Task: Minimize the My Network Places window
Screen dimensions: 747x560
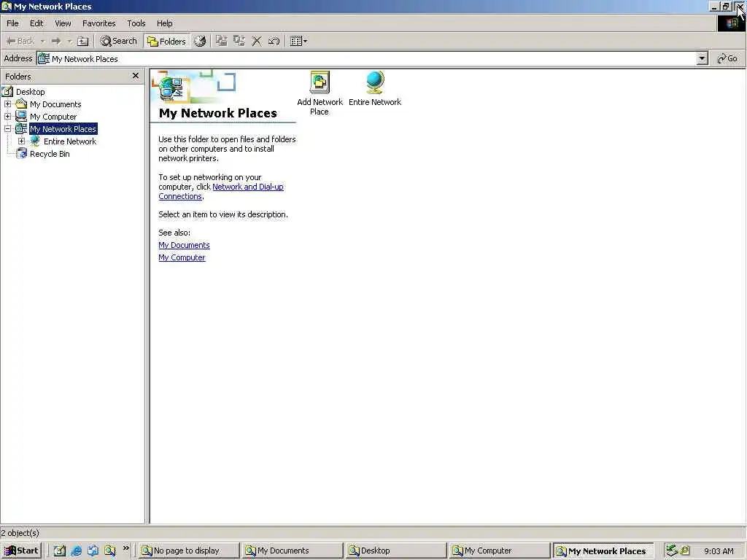Action: [x=713, y=7]
